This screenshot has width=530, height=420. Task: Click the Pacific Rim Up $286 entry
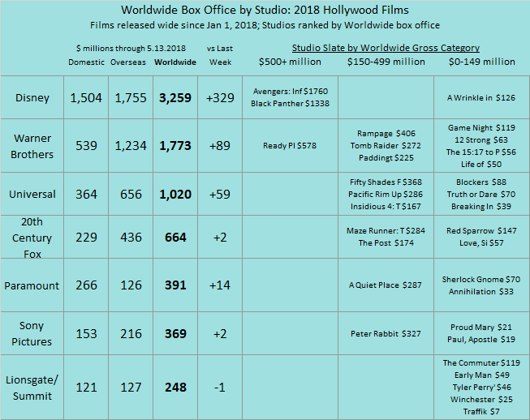[386, 194]
